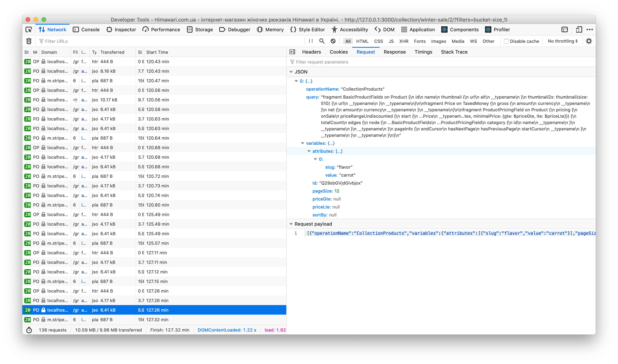
Task: Open the DevTools settings gear
Action: click(x=589, y=41)
